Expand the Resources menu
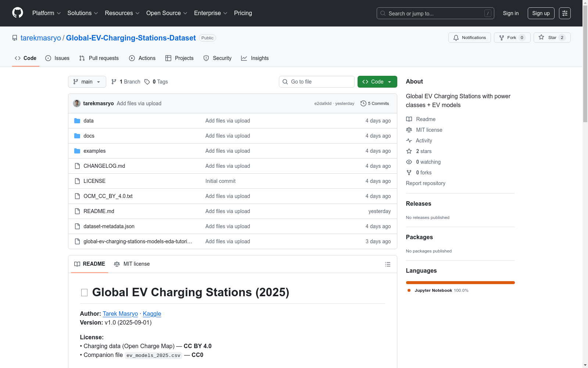Screen dimensions: 588x368 [x=122, y=13]
